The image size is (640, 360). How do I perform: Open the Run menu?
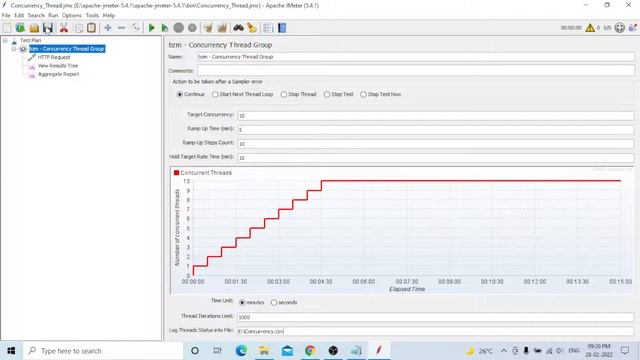[53, 15]
